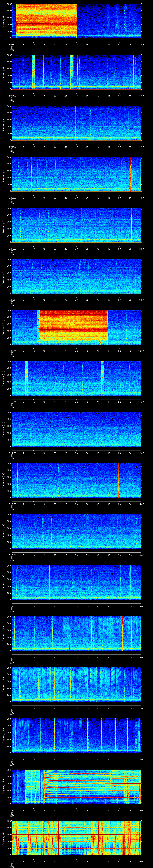The image size is (153, 868).
Task: Select the spectrogram panel starting at 5:13:00
Action: [x=77, y=531]
